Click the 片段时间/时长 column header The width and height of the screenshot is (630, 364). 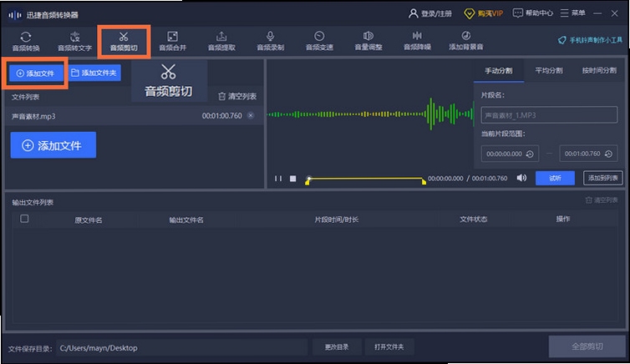coord(336,220)
